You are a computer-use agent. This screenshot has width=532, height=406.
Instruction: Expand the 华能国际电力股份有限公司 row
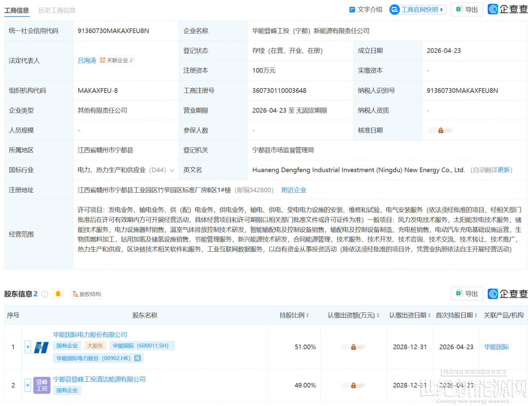28,347
